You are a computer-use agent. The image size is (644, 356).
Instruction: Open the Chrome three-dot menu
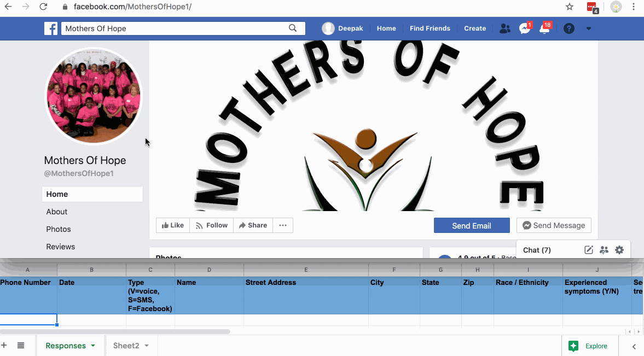(x=634, y=7)
